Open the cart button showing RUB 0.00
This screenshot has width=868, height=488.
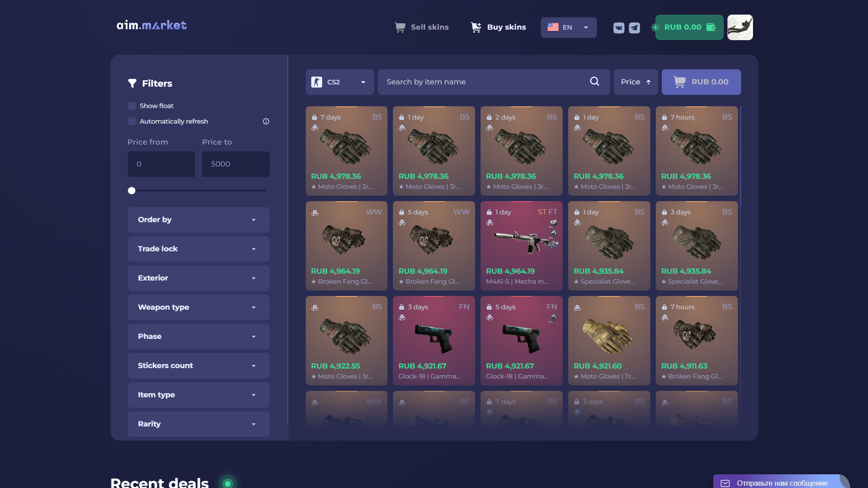point(701,82)
